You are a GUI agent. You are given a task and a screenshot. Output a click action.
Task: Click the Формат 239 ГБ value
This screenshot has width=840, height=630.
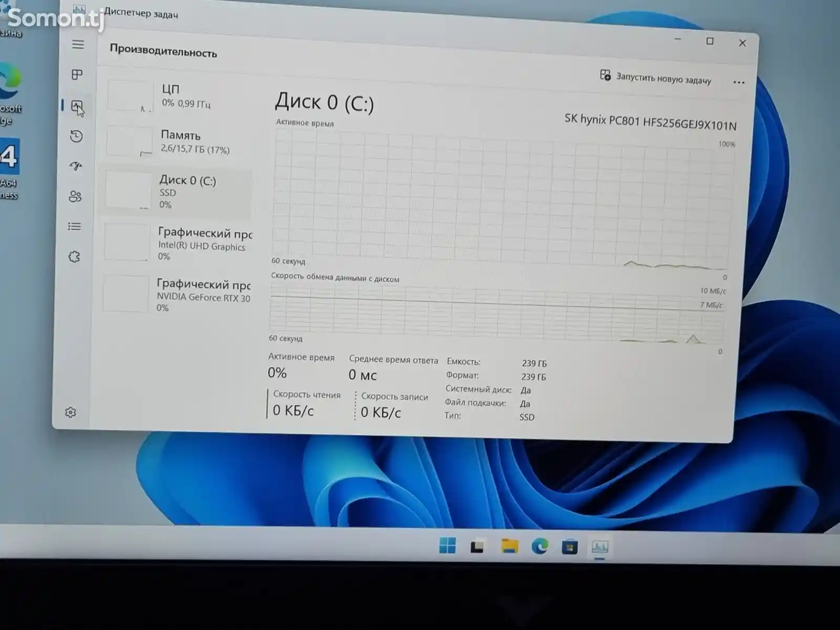(533, 377)
